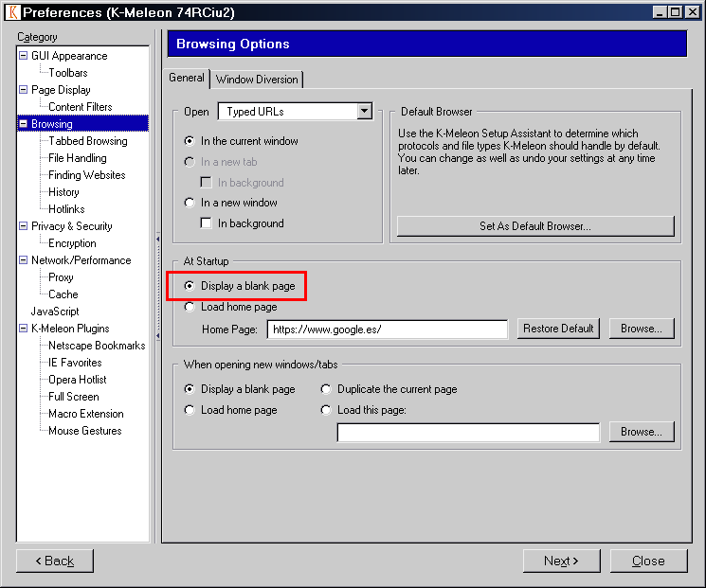Collapse the Page Display category
Image resolution: width=706 pixels, height=588 pixels.
coord(23,90)
